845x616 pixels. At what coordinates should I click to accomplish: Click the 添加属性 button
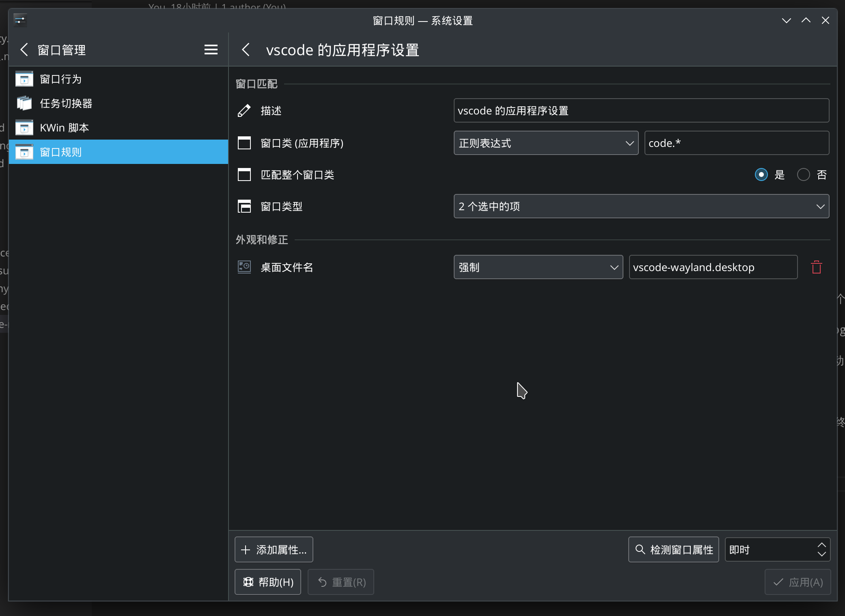coord(274,549)
